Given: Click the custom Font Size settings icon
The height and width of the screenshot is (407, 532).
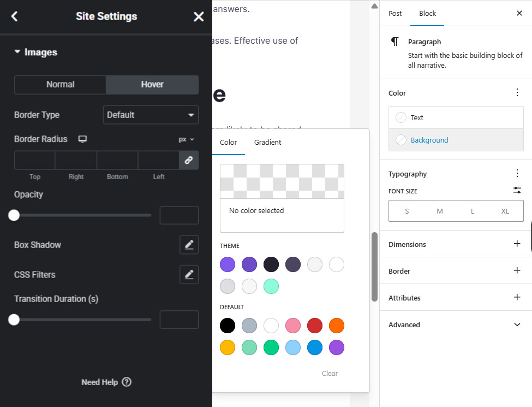Looking at the screenshot, I should click(x=517, y=190).
